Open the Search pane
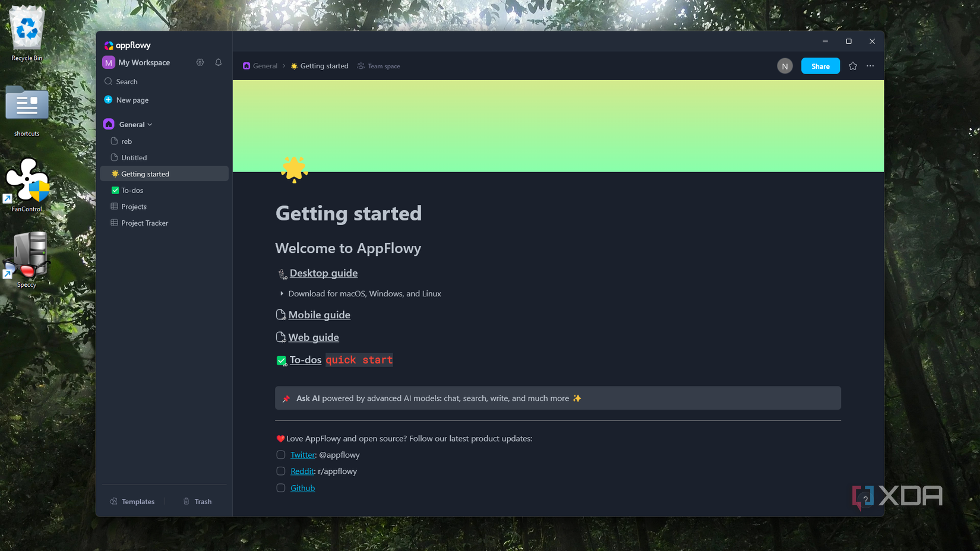The width and height of the screenshot is (980, 551). pos(126,81)
